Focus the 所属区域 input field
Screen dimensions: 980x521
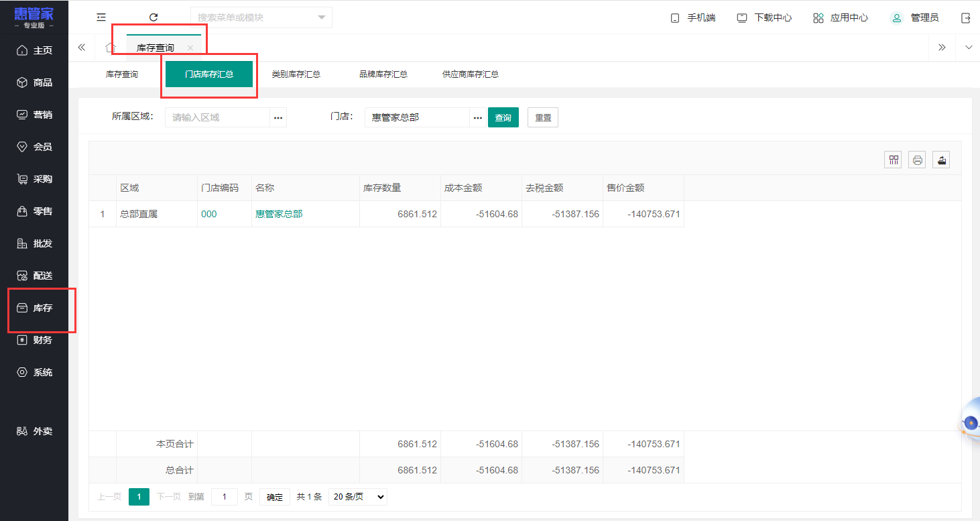click(x=217, y=117)
